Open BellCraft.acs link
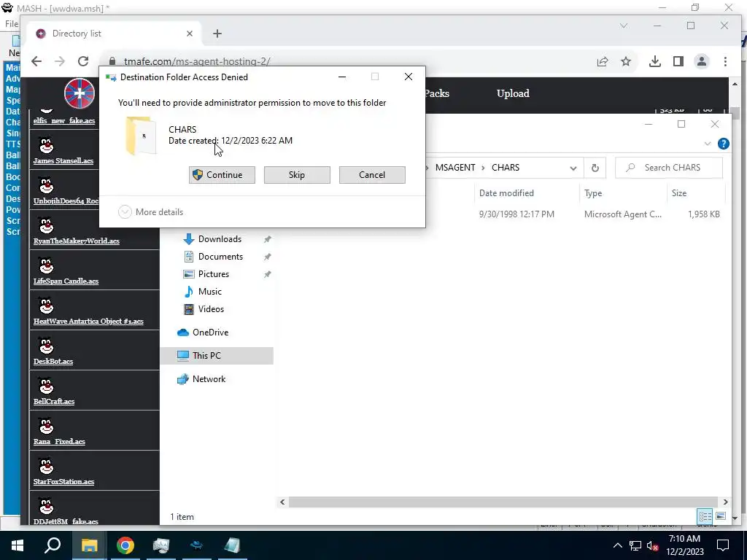The image size is (747, 560). (54, 402)
